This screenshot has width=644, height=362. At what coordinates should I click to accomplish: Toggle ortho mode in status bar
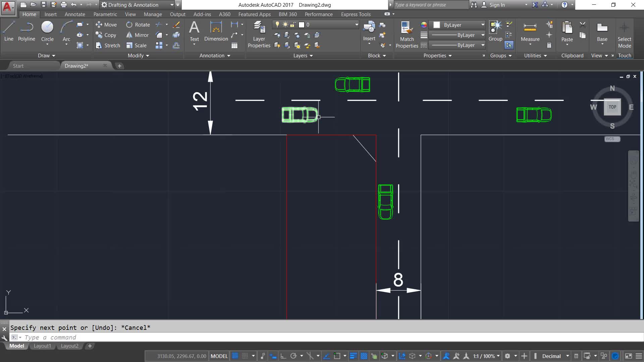tap(283, 356)
